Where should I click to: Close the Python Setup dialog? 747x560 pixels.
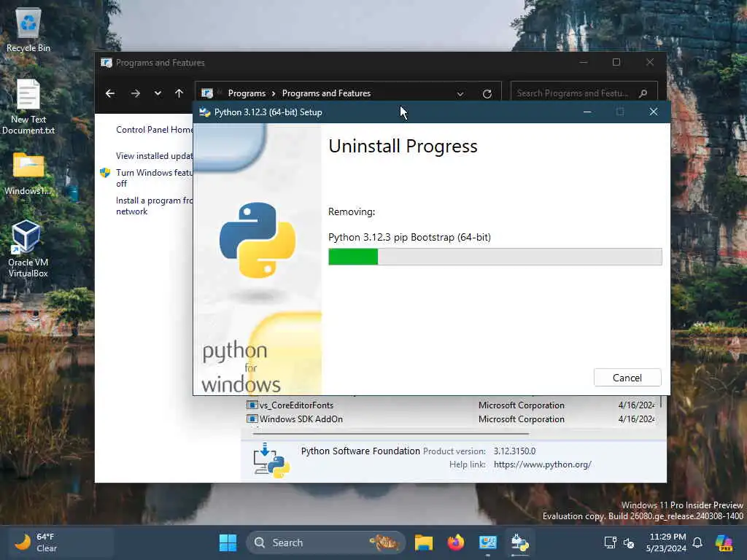click(653, 112)
